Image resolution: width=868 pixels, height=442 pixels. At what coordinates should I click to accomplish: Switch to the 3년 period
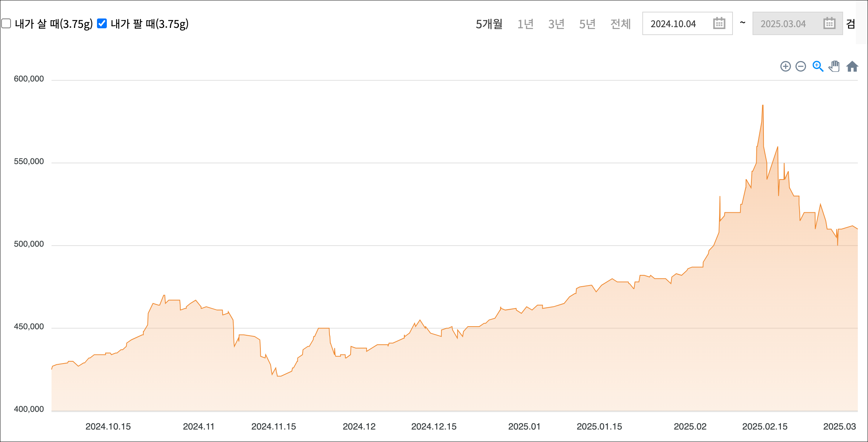556,24
